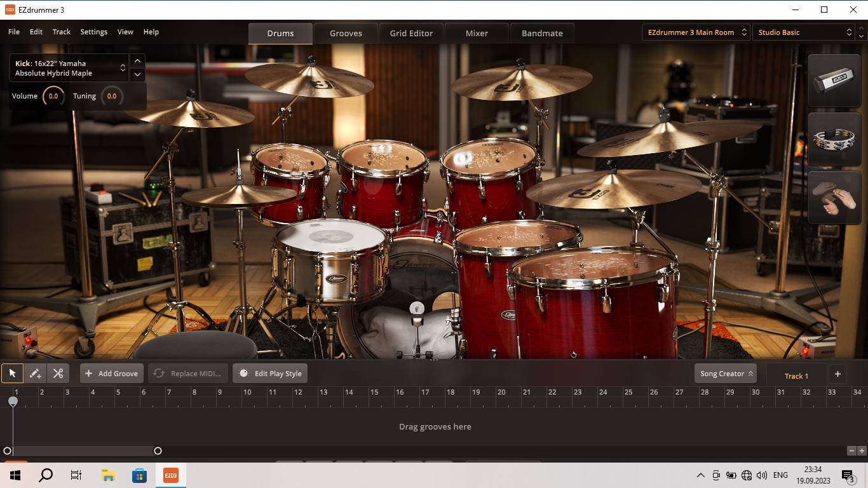Click the Edit Play Style button

[x=270, y=374]
